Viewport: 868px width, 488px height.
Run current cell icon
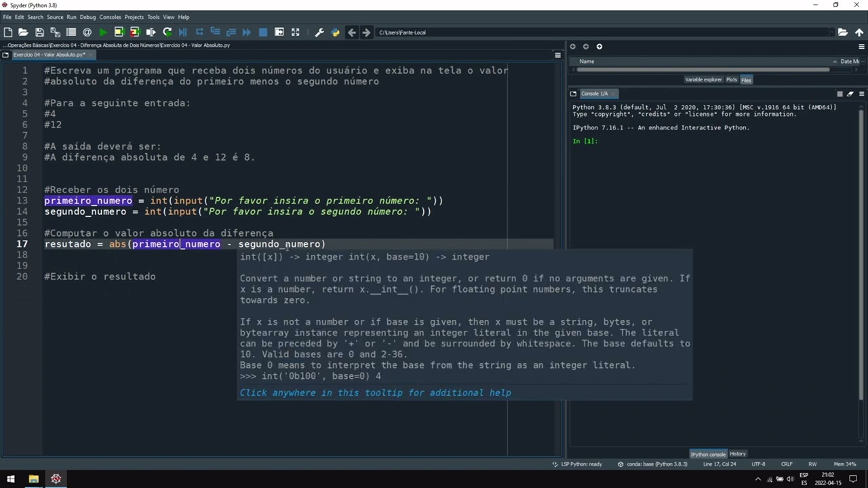click(x=119, y=32)
